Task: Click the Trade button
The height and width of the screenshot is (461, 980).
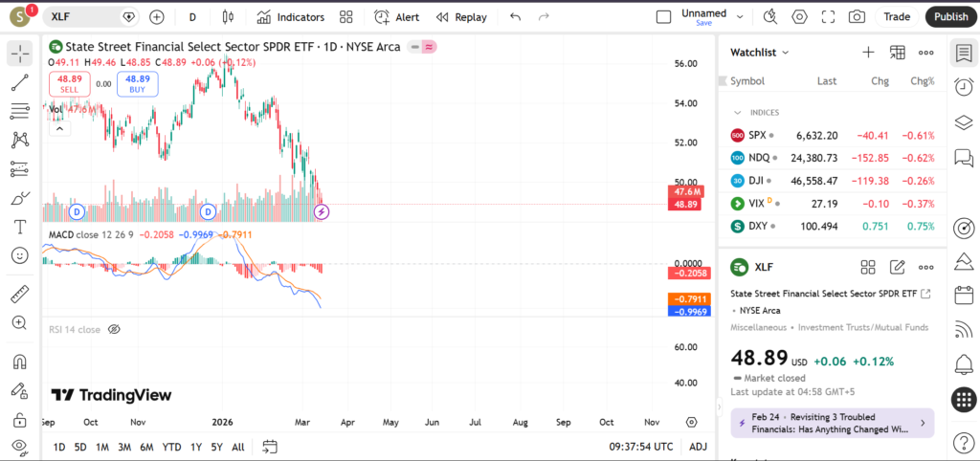Action: (897, 16)
